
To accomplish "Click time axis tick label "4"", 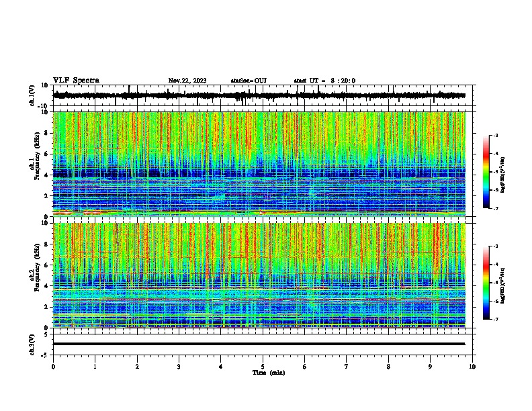I will (x=221, y=367).
